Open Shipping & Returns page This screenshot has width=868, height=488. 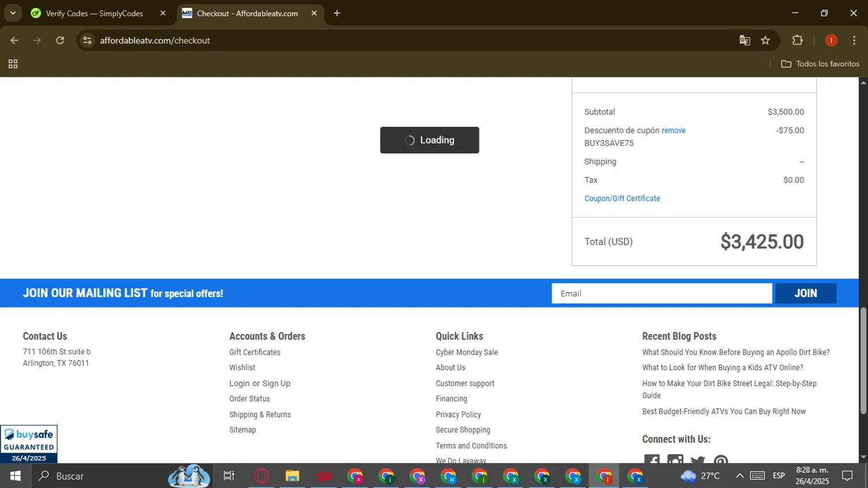[x=260, y=414]
